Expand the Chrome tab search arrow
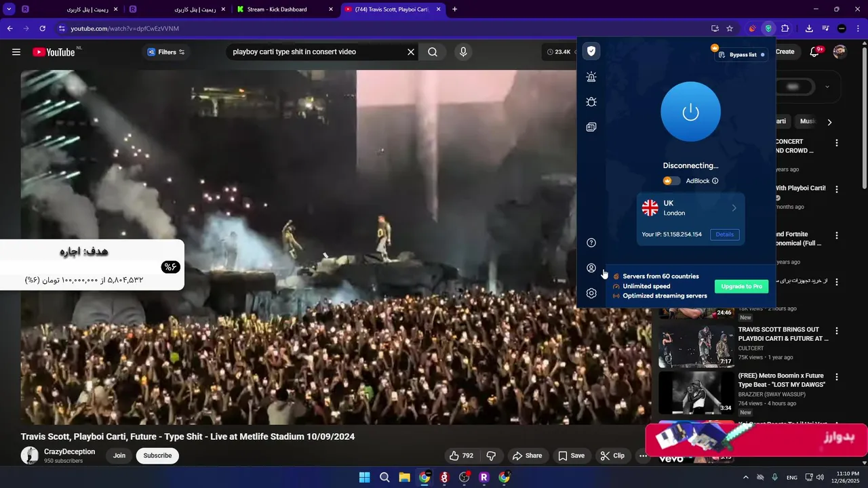Viewport: 868px width, 488px height. pos(9,9)
